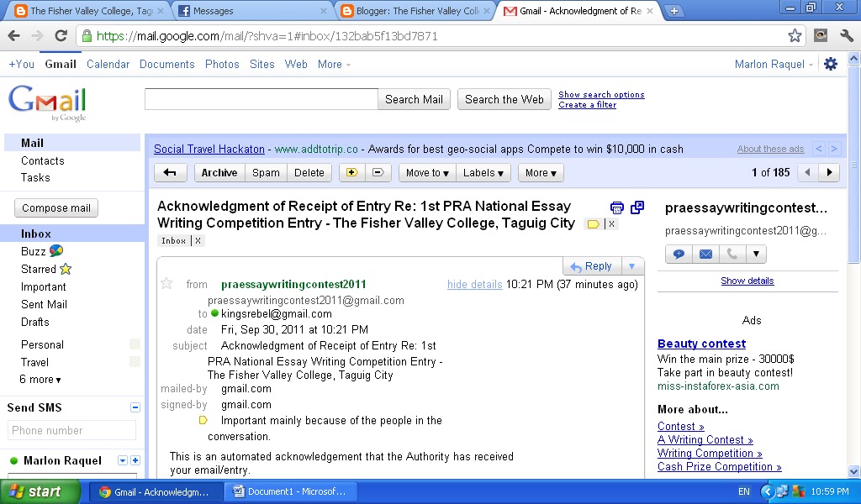The height and width of the screenshot is (504, 861).
Task: Open Marlon Raquel account dropdown
Action: [774, 64]
